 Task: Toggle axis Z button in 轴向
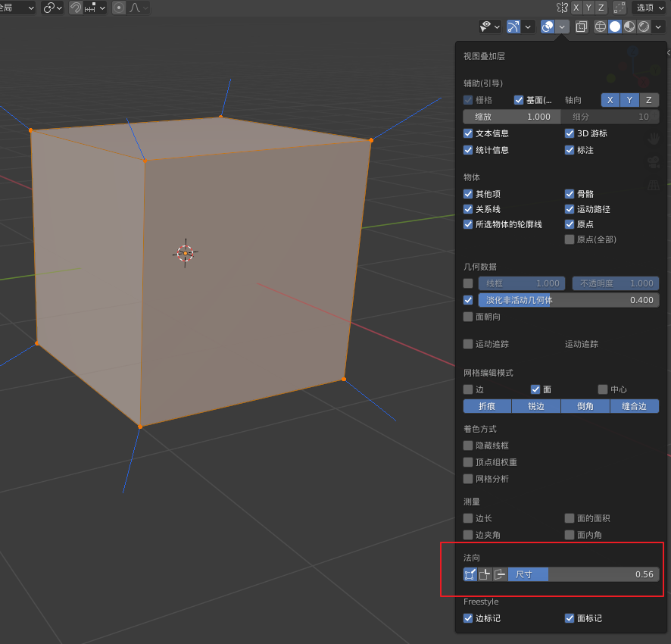pos(649,100)
